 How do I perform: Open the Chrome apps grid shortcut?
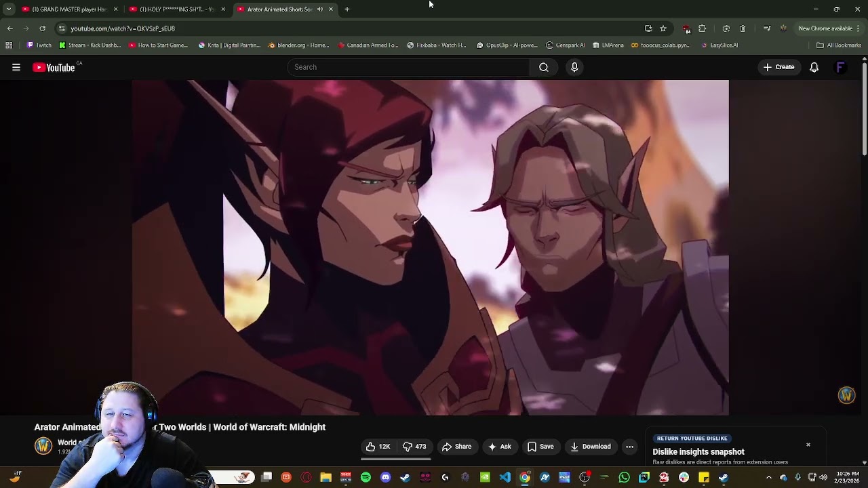click(9, 45)
